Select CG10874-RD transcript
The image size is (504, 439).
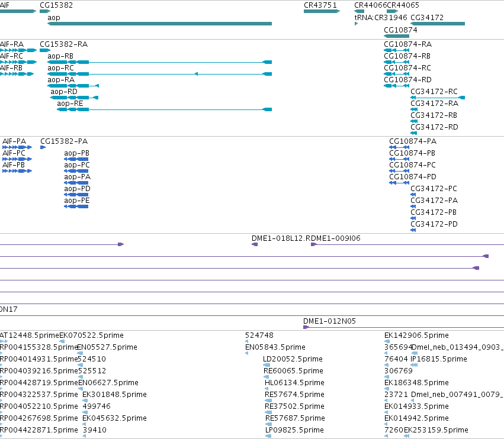397,86
